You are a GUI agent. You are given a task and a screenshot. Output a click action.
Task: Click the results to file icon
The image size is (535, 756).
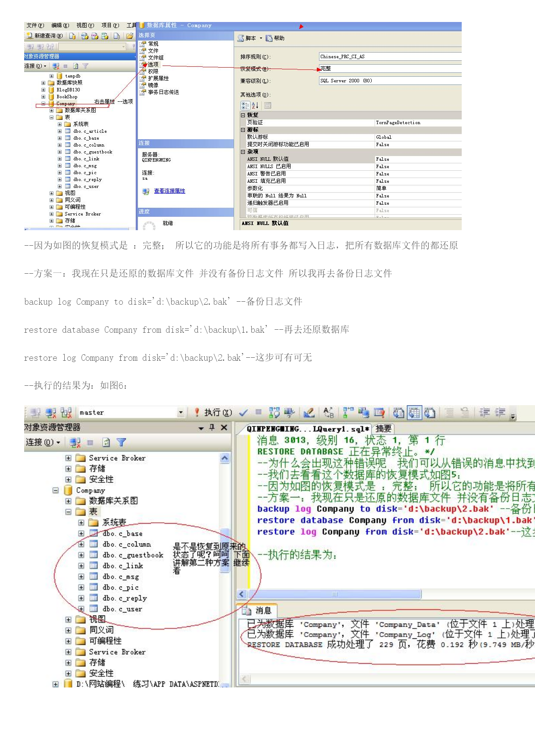point(430,413)
